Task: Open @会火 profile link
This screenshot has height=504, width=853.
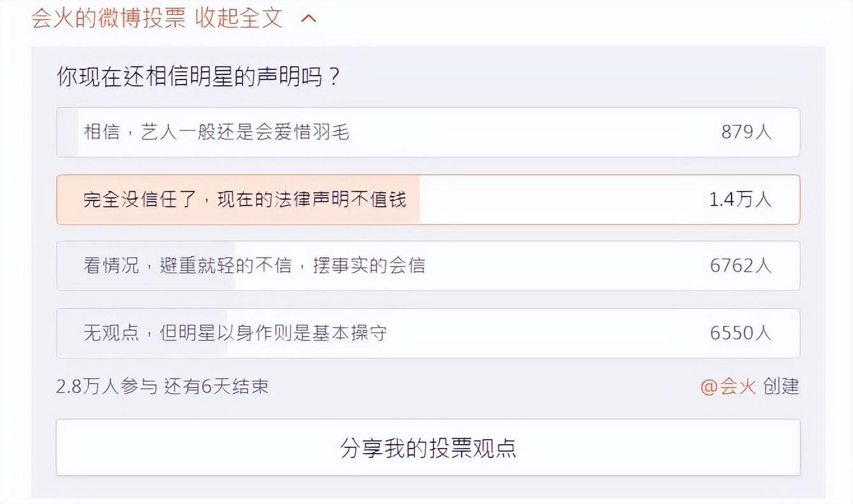Action: (728, 386)
